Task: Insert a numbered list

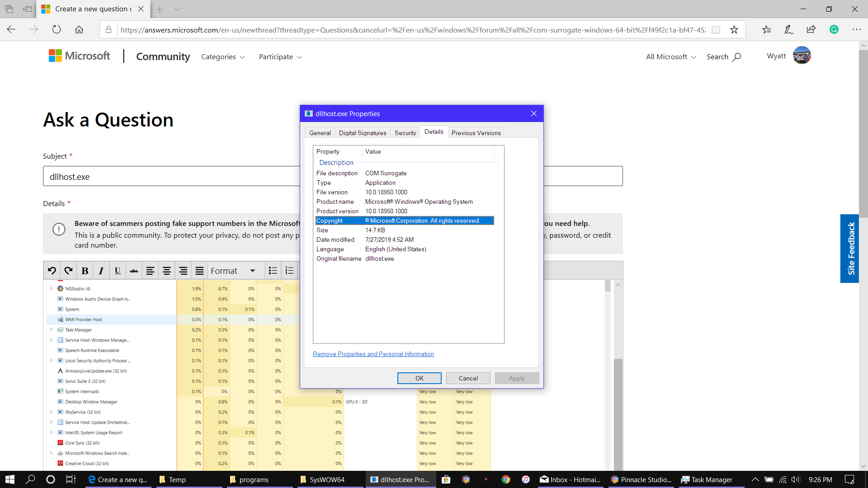Action: point(289,271)
